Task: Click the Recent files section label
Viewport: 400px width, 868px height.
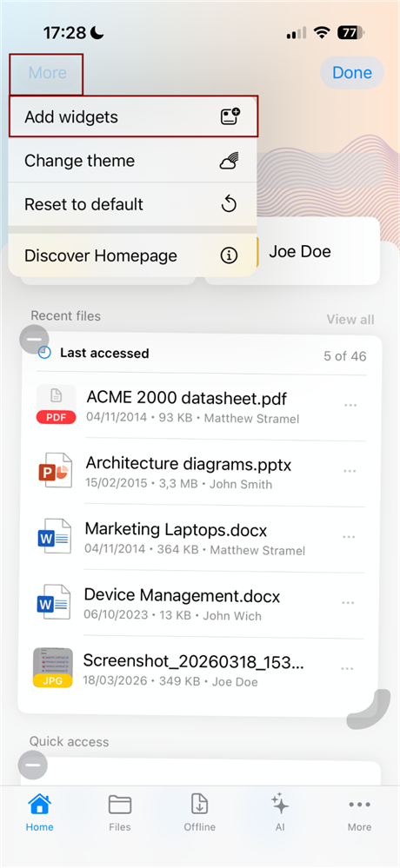Action: tap(65, 316)
